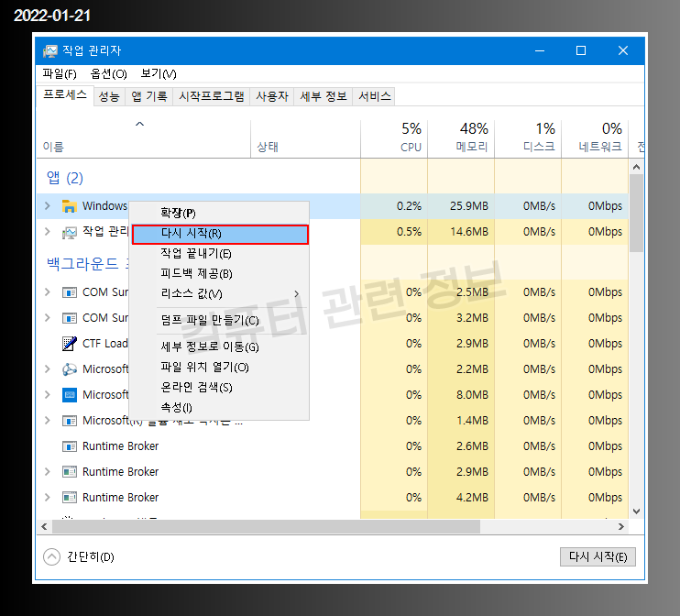The width and height of the screenshot is (680, 616).
Task: Click the Runtime Broker icon beside 4.2MB
Action: tap(69, 497)
